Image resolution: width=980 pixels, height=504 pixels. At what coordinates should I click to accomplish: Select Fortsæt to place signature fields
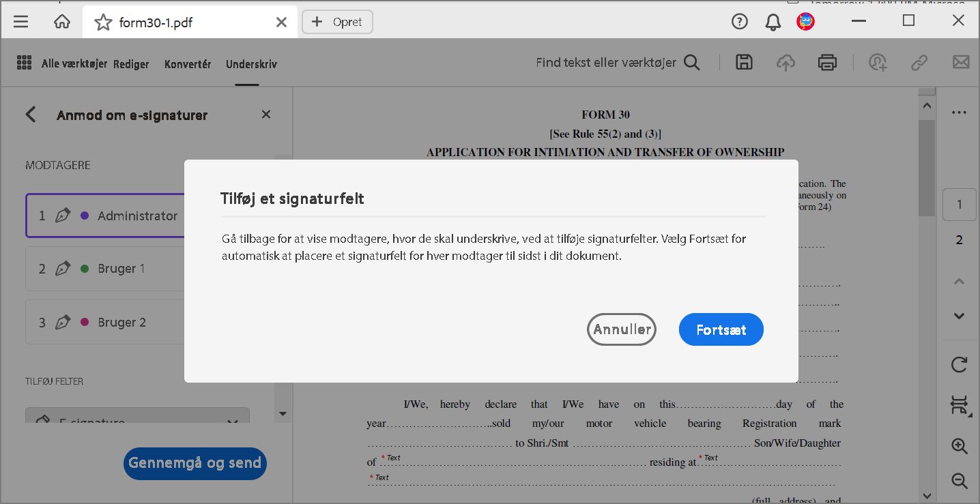pos(721,329)
